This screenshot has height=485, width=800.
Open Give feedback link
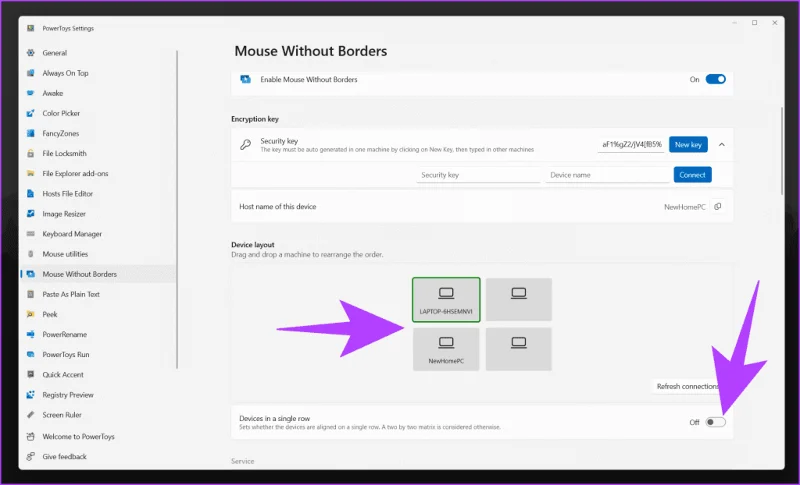pyautogui.click(x=64, y=456)
